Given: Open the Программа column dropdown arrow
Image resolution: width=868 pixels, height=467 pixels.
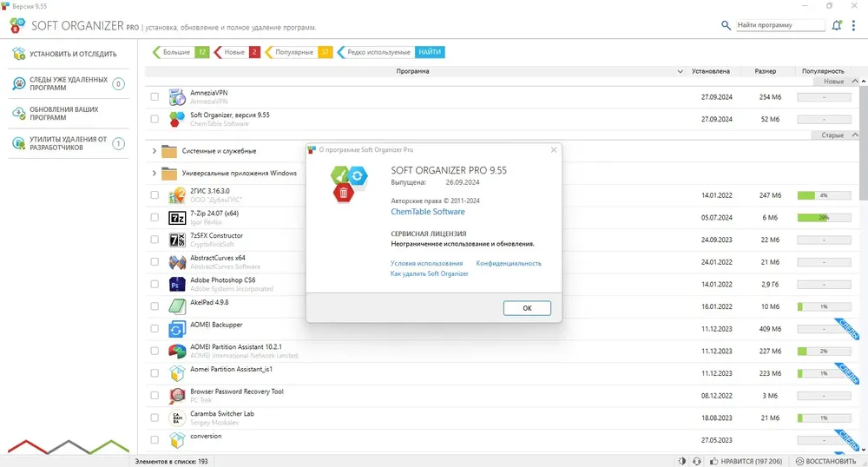Looking at the screenshot, I should click(681, 71).
